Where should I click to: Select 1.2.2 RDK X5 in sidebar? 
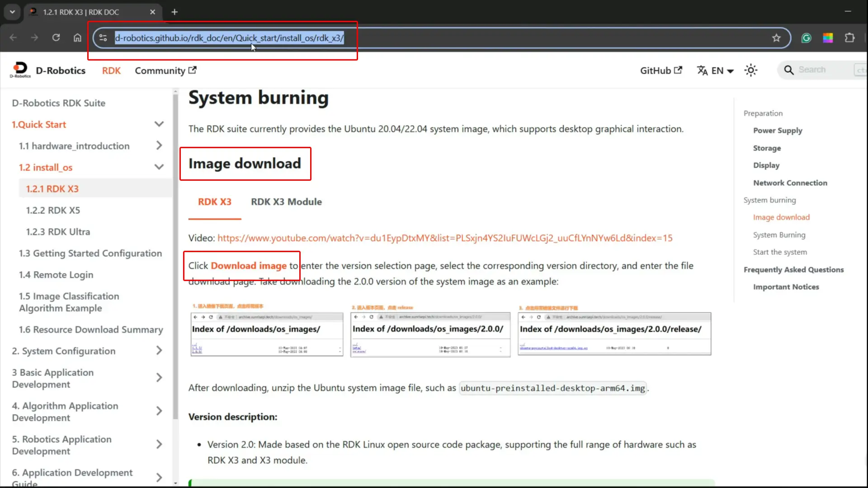[53, 210]
